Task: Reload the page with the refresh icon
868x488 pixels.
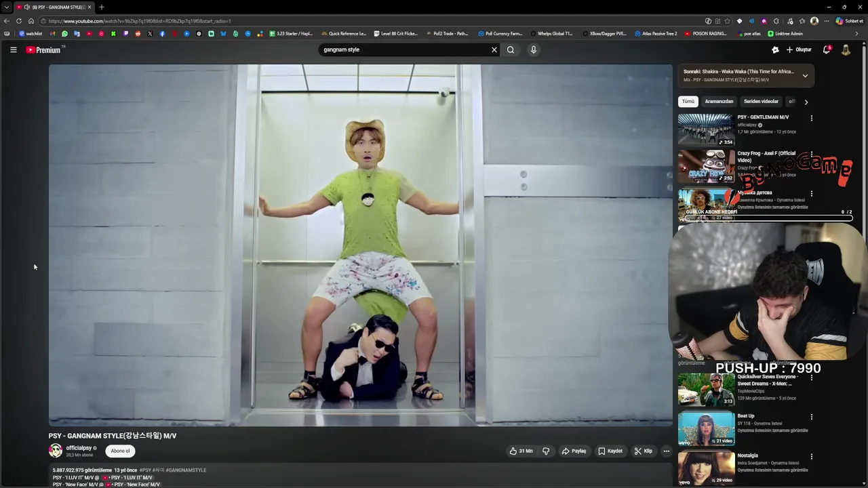Action: 19,21
